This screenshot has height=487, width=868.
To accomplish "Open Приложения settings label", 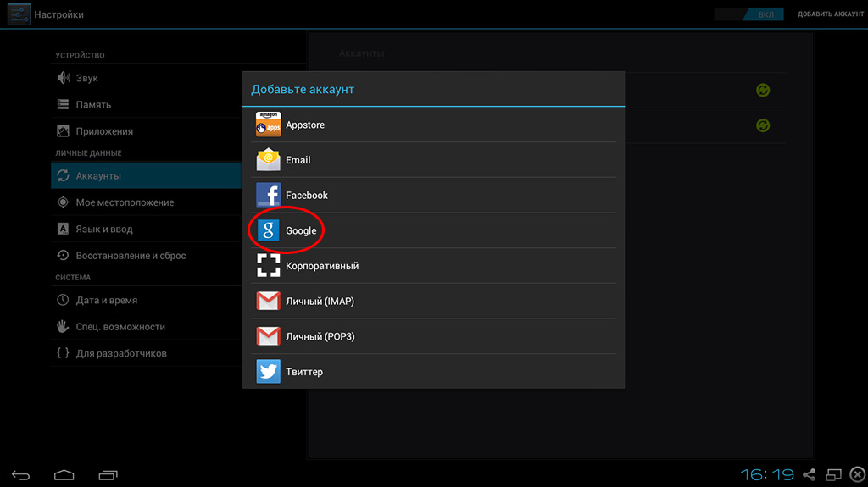I will 104,131.
